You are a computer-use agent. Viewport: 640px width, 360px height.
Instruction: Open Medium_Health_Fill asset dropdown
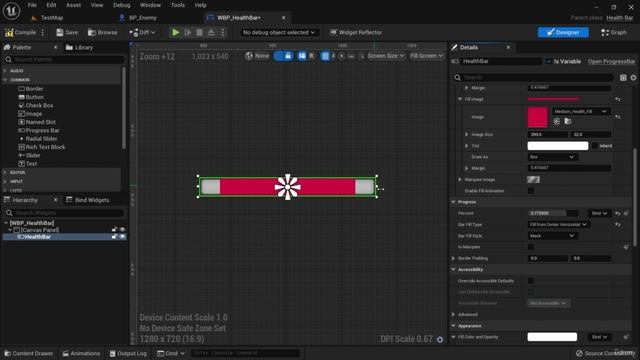pyautogui.click(x=581, y=111)
